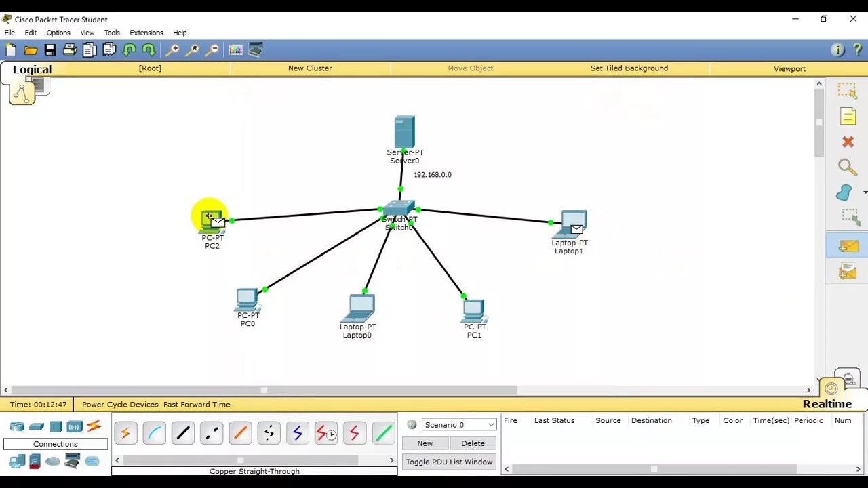
Task: Undo the last action with the green arrow
Action: tap(129, 49)
